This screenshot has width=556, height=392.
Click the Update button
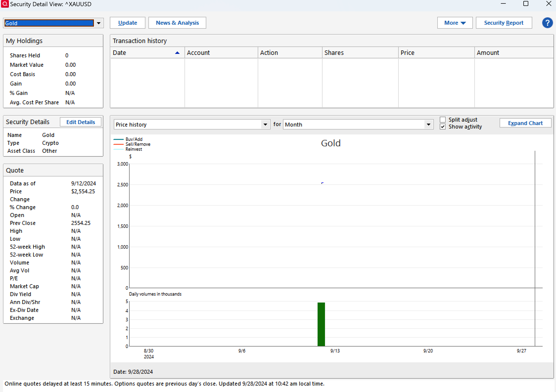[x=127, y=23]
